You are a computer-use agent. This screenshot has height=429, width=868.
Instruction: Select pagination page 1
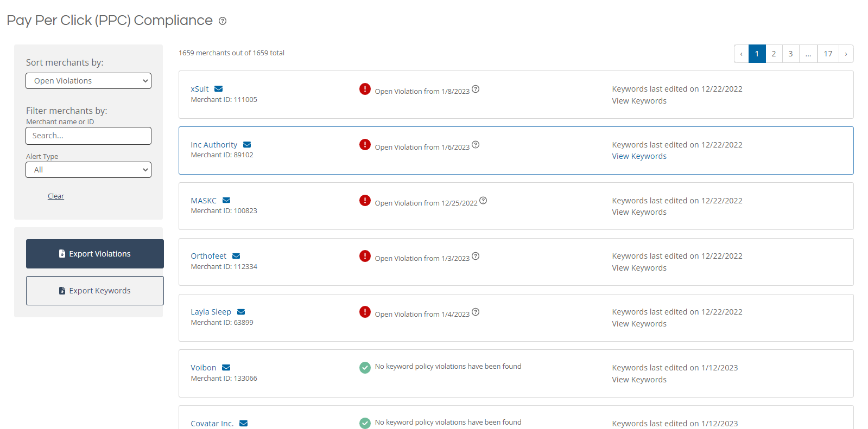pyautogui.click(x=757, y=54)
